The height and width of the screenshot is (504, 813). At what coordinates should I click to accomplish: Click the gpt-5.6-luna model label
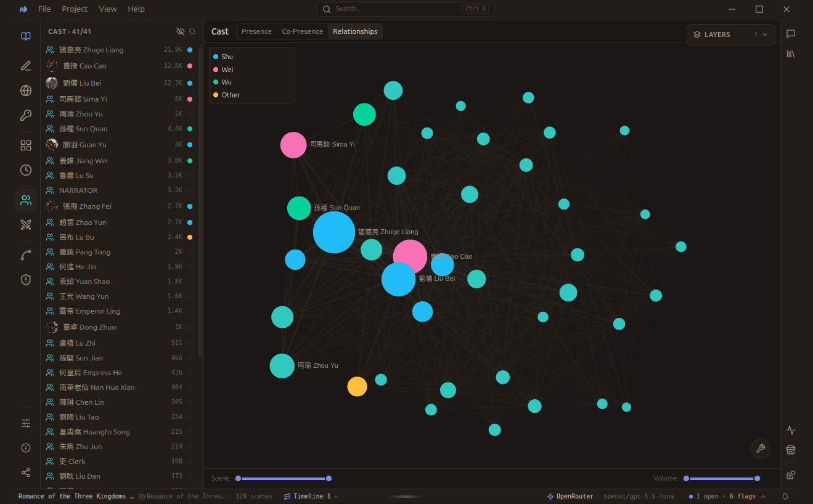click(x=638, y=497)
